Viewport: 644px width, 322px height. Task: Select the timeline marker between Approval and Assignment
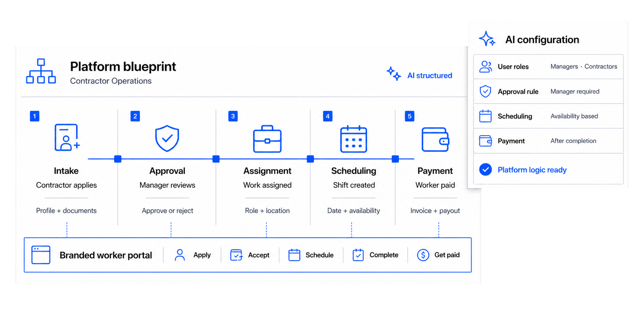pyautogui.click(x=216, y=159)
